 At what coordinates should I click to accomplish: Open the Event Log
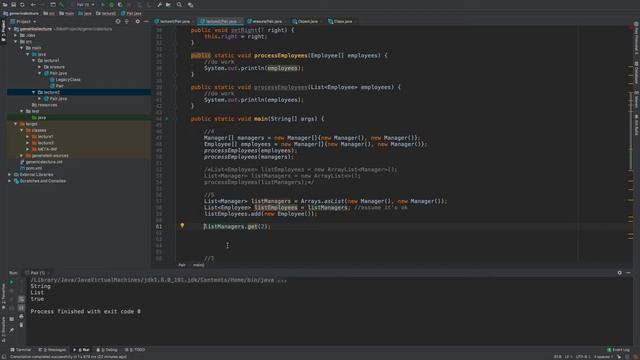(x=618, y=350)
